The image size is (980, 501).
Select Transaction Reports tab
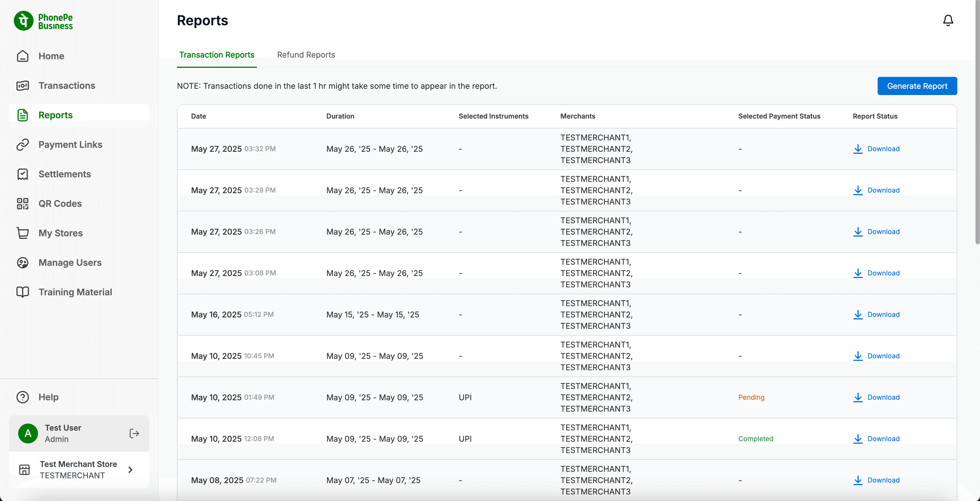[216, 55]
